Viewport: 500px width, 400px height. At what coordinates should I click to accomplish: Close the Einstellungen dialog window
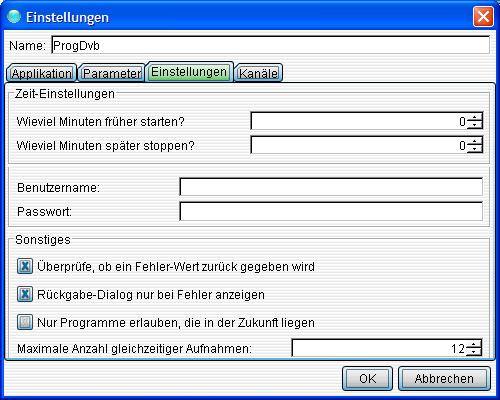pos(483,17)
